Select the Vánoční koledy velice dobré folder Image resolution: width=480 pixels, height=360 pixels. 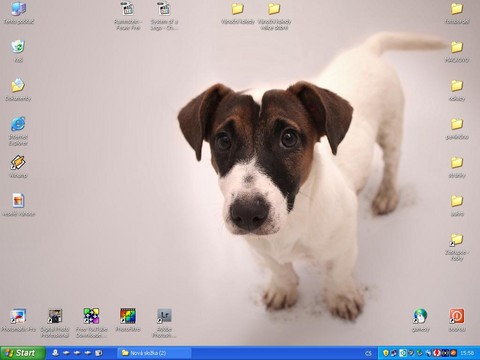274,9
